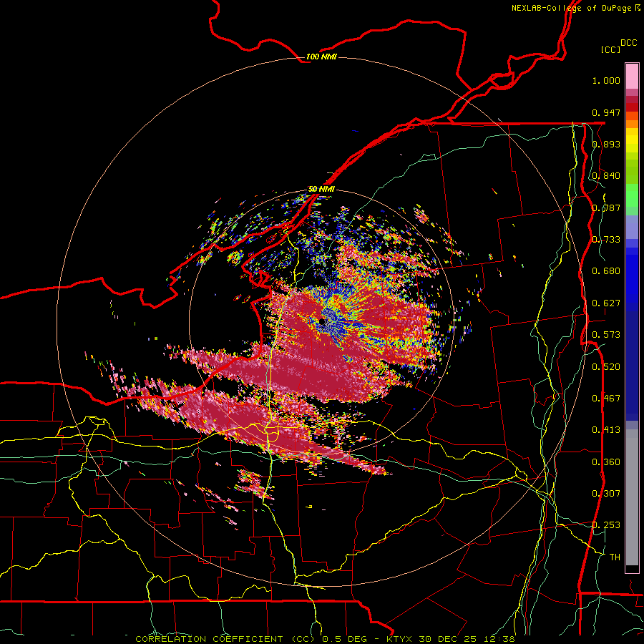Click the 100 NMI range ring label
644x644 pixels.
click(x=321, y=57)
